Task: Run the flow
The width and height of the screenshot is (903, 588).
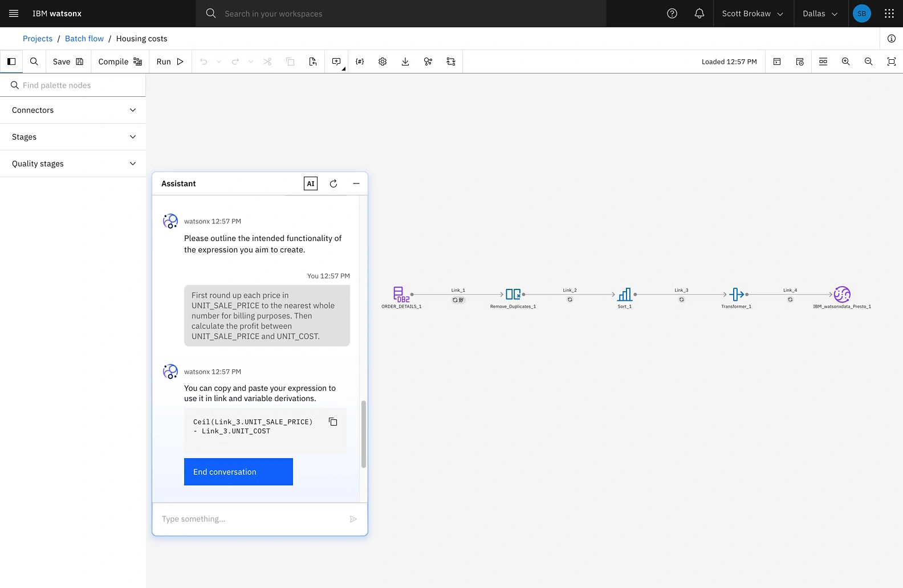Action: 170,62
